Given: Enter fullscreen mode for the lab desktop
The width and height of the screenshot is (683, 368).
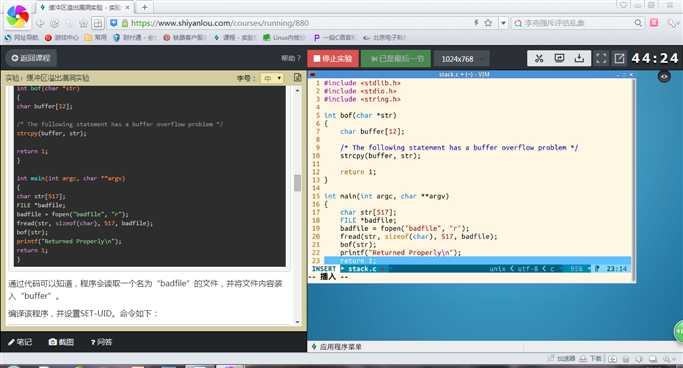Looking at the screenshot, I should pos(601,58).
